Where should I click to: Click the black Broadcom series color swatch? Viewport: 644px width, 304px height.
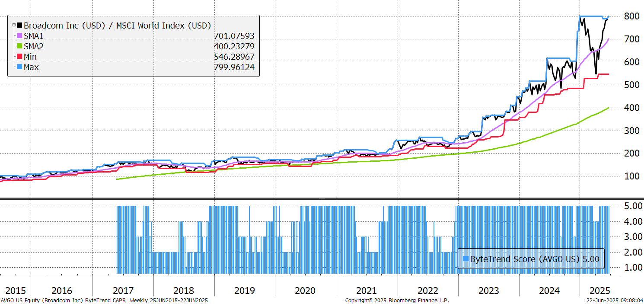(x=19, y=26)
